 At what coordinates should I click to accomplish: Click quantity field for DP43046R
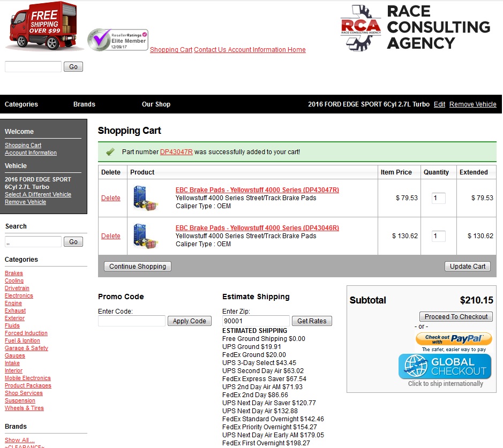coord(439,236)
